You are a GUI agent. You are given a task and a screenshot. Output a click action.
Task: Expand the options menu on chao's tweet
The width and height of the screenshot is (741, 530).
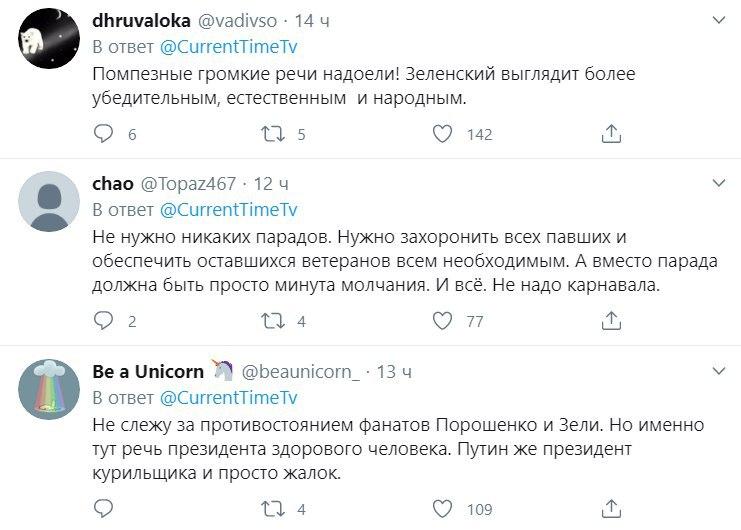(x=718, y=184)
